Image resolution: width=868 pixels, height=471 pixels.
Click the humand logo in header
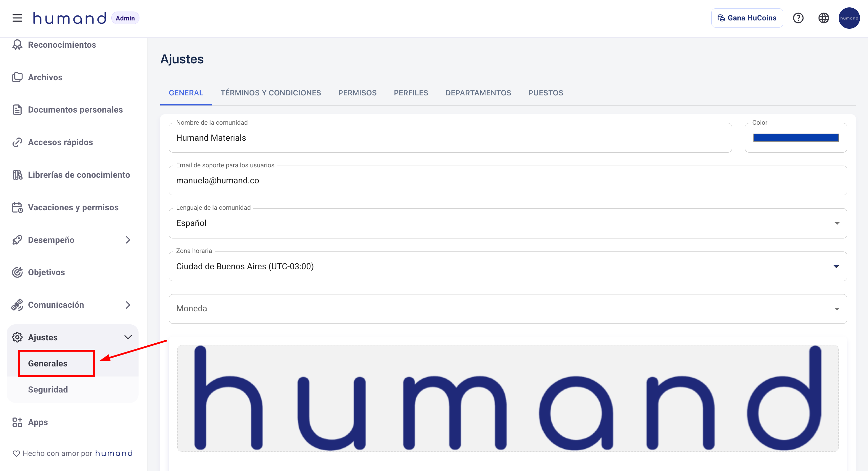(69, 18)
